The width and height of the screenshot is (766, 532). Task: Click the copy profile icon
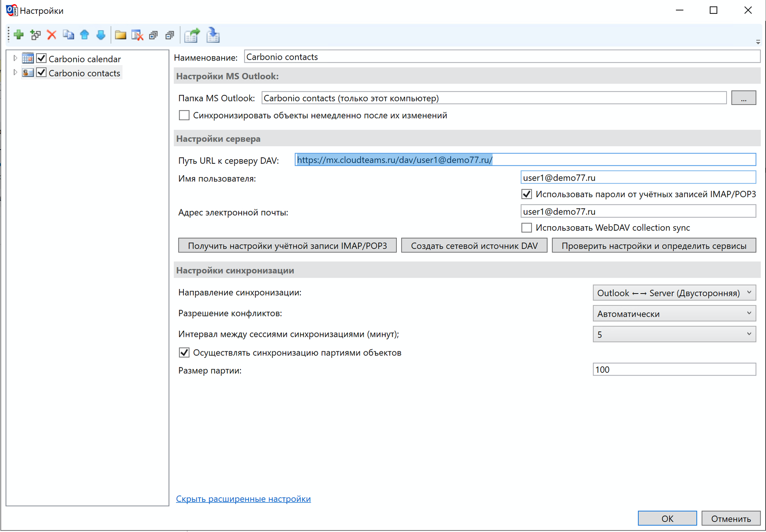click(68, 35)
